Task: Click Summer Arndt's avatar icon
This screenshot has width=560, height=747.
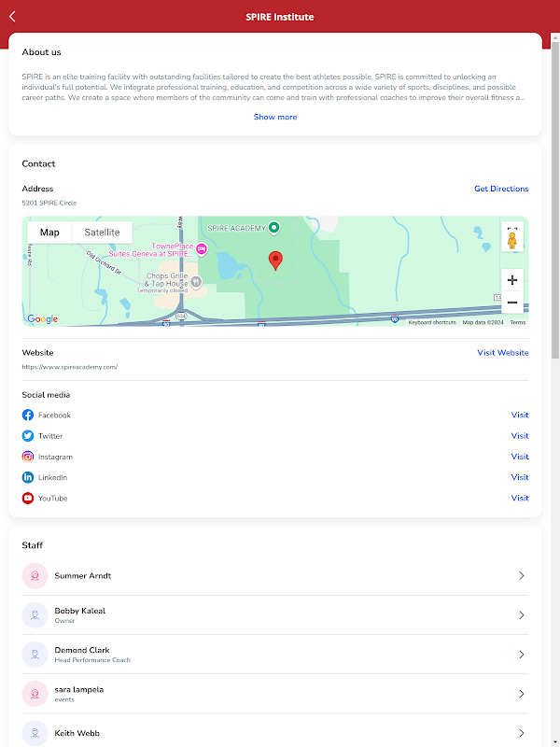Action: tap(35, 575)
